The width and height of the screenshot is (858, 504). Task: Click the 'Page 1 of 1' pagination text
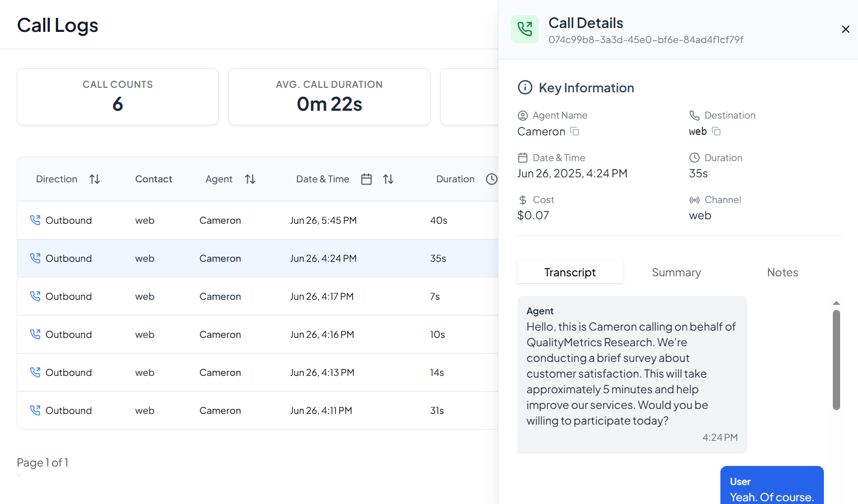43,463
